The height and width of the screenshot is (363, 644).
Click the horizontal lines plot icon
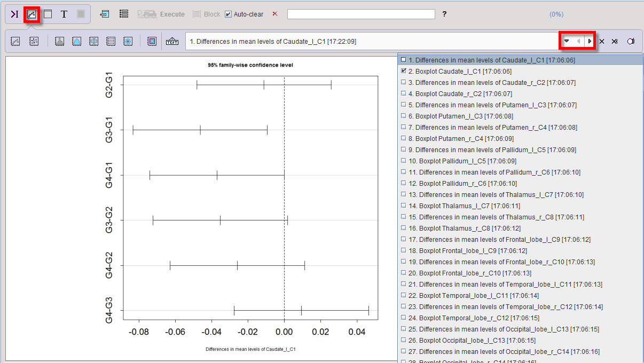111,41
